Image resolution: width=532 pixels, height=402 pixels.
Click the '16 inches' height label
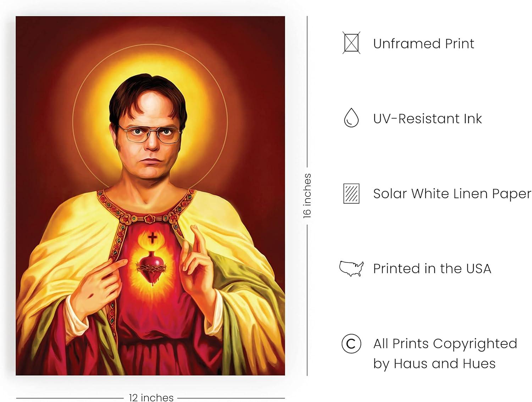coord(307,196)
